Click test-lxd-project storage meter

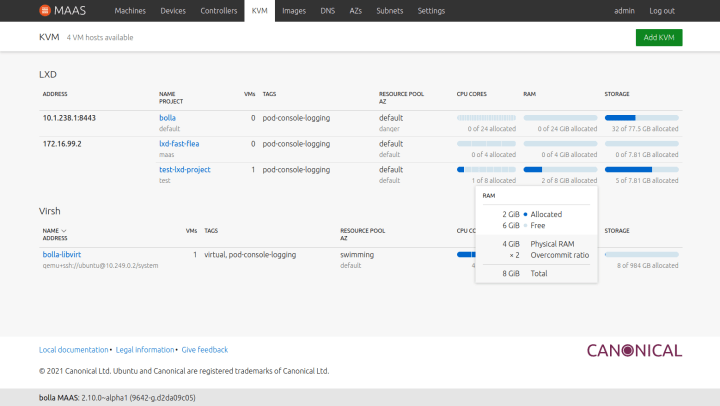(641, 169)
